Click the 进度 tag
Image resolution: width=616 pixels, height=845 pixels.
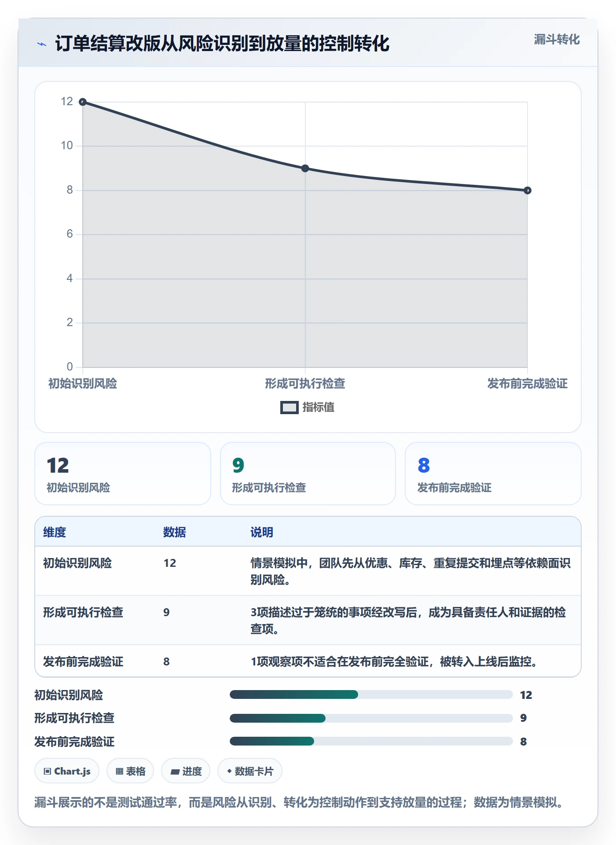[x=186, y=771]
